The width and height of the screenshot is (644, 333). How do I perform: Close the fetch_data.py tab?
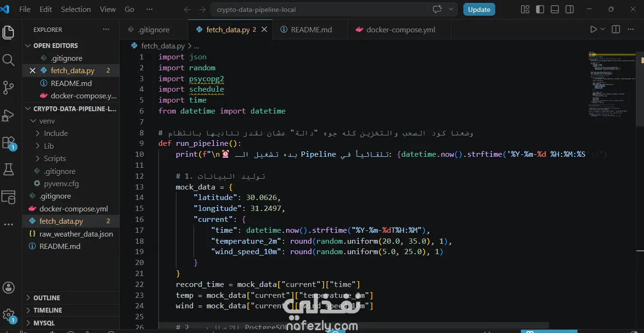[264, 29]
